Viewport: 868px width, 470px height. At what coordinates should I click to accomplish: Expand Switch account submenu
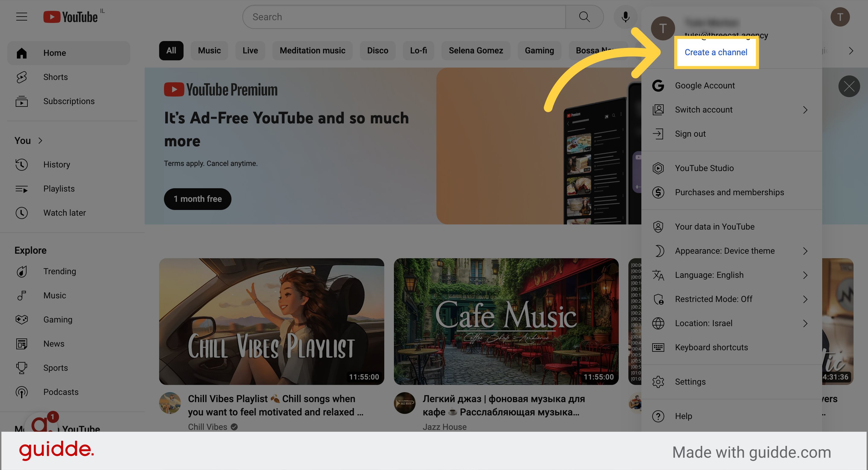(x=731, y=110)
